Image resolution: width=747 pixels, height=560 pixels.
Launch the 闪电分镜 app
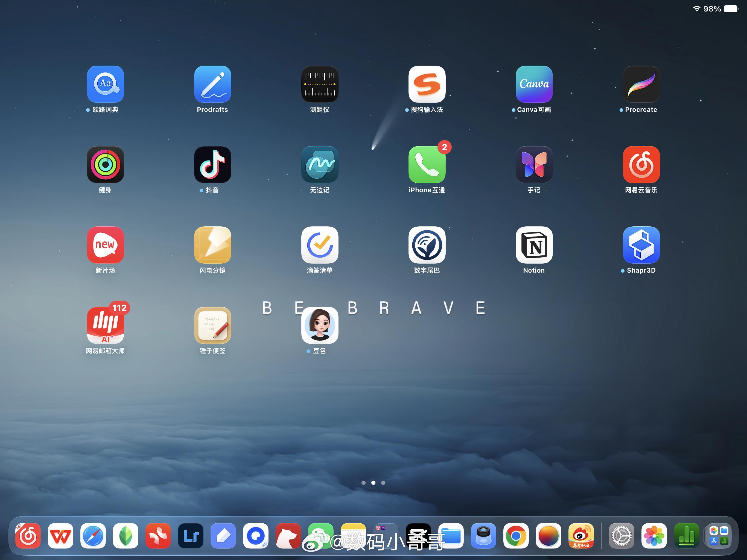click(x=212, y=245)
